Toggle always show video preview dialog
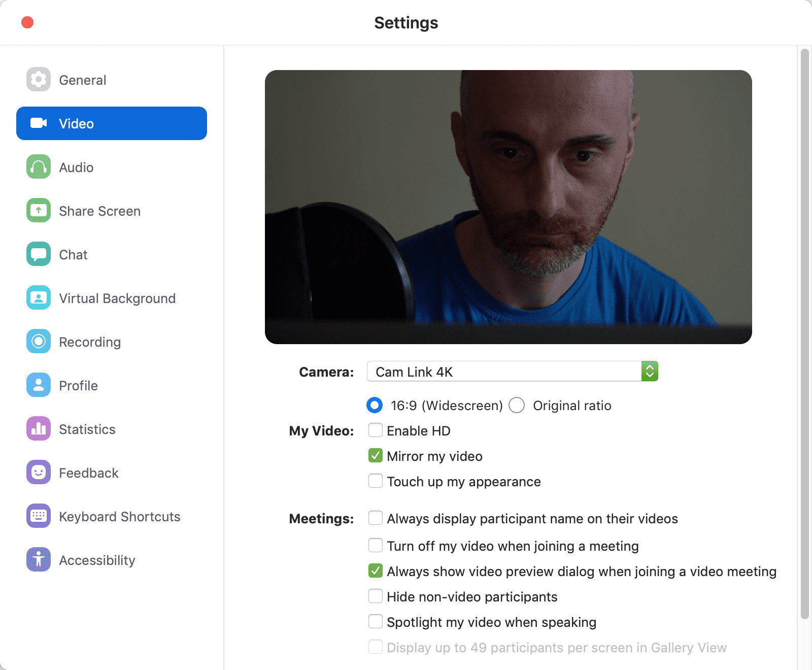This screenshot has width=812, height=670. pos(376,571)
